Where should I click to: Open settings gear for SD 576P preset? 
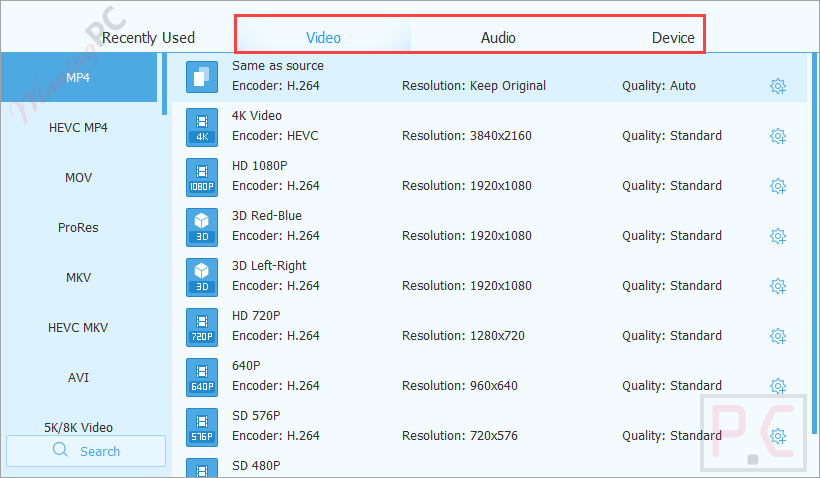(x=778, y=436)
